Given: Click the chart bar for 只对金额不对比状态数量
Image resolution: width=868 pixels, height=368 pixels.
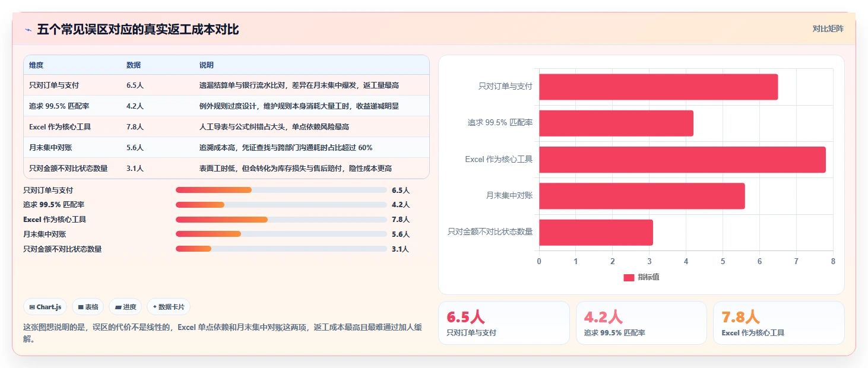Looking at the screenshot, I should coord(596,233).
